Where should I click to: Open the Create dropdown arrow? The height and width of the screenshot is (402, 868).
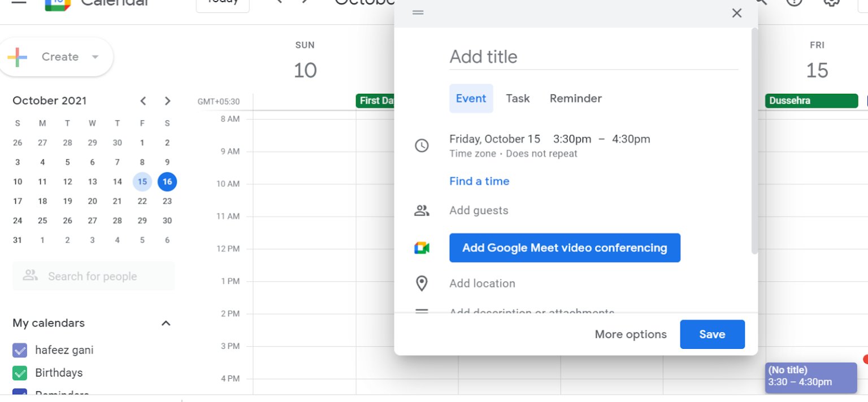[x=95, y=56]
